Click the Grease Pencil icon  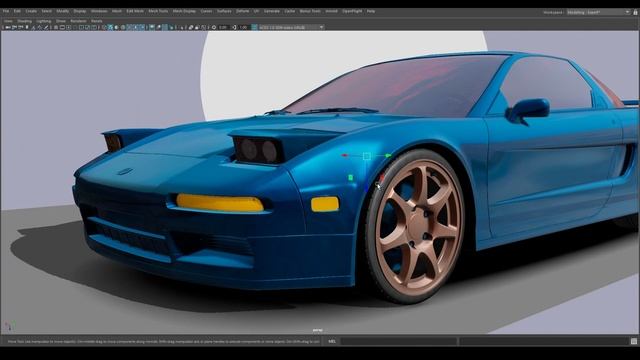(x=46, y=27)
